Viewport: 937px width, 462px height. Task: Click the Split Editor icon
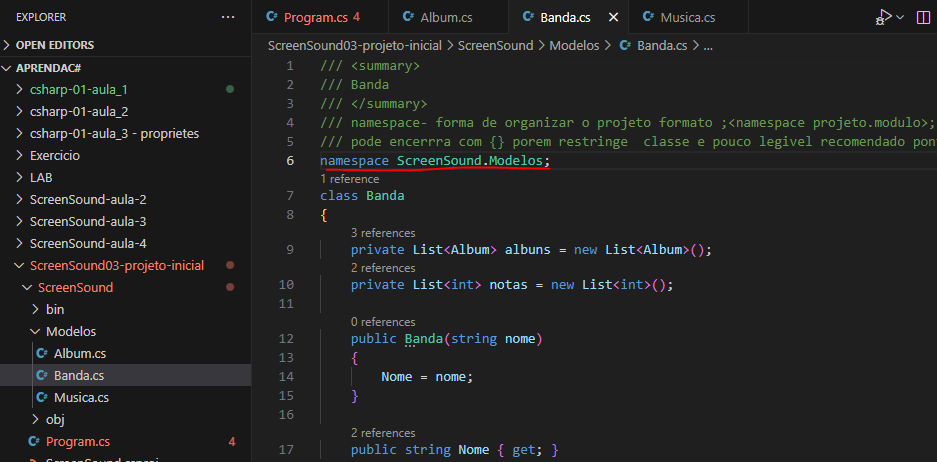(923, 17)
